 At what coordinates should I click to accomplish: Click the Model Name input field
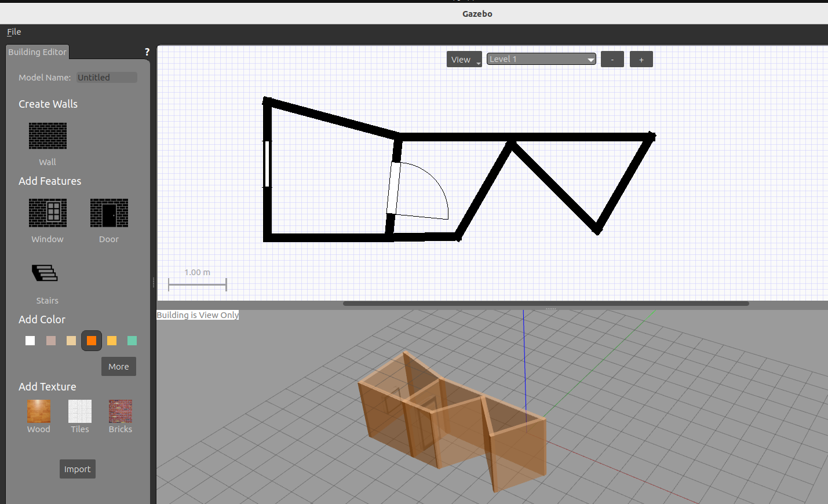pyautogui.click(x=107, y=78)
